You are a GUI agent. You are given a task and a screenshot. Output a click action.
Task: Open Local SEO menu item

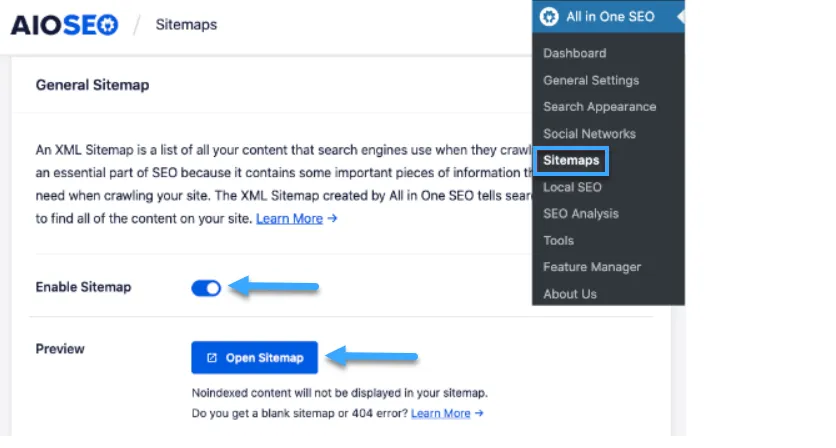[572, 187]
